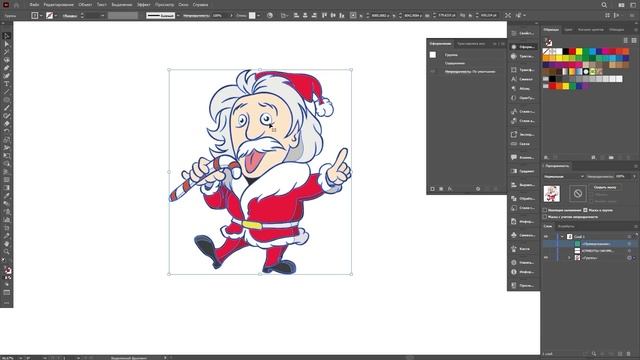This screenshot has width=640, height=360.
Task: Click the Непрозрачность label in control bar
Action: 197,16
